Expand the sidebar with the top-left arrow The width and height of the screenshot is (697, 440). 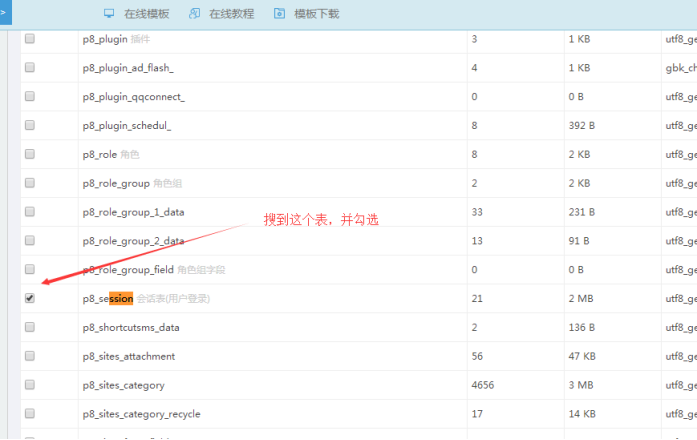(5, 13)
